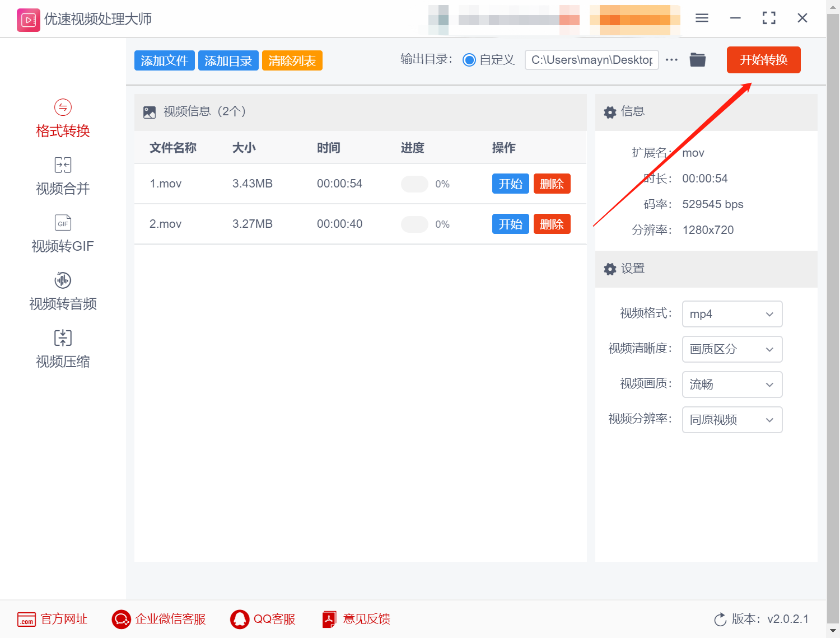Open the 视频画质 流畅 dropdown
The height and width of the screenshot is (638, 840).
pos(732,384)
